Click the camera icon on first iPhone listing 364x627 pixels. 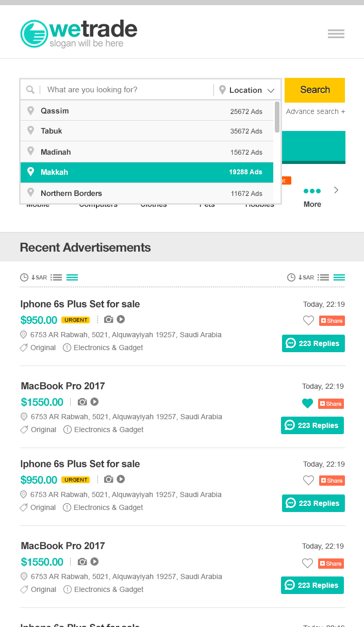coord(108,320)
